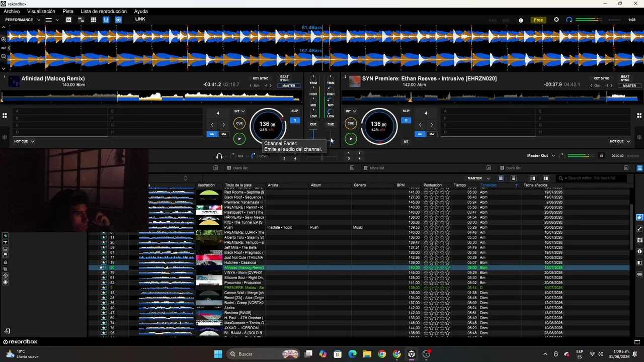This screenshot has width=644, height=362.
Task: Open the column layout icon
Action: [x=533, y=178]
